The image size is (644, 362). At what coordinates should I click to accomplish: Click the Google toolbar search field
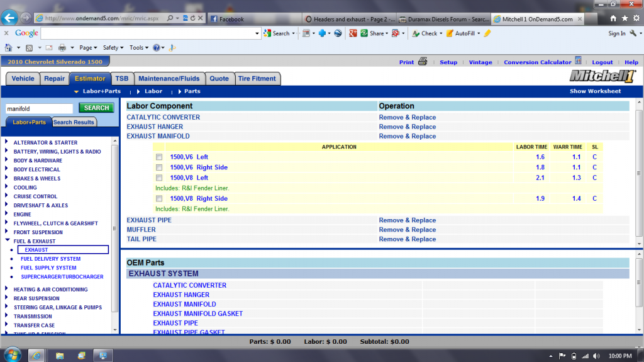pyautogui.click(x=147, y=33)
